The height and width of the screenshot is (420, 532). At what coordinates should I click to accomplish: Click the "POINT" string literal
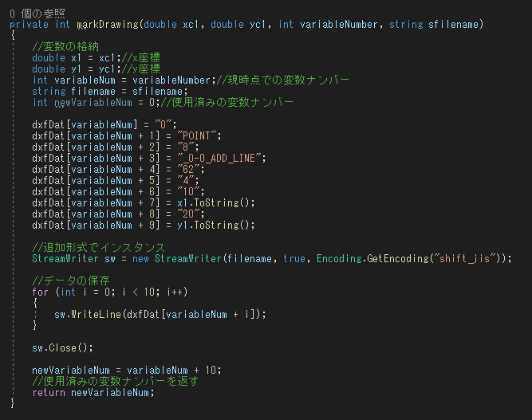point(196,136)
